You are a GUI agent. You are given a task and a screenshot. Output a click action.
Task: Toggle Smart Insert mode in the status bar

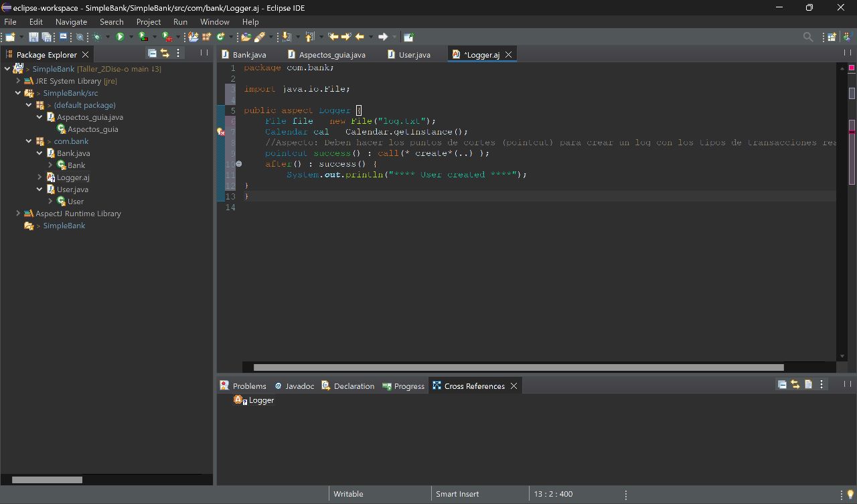tap(457, 493)
